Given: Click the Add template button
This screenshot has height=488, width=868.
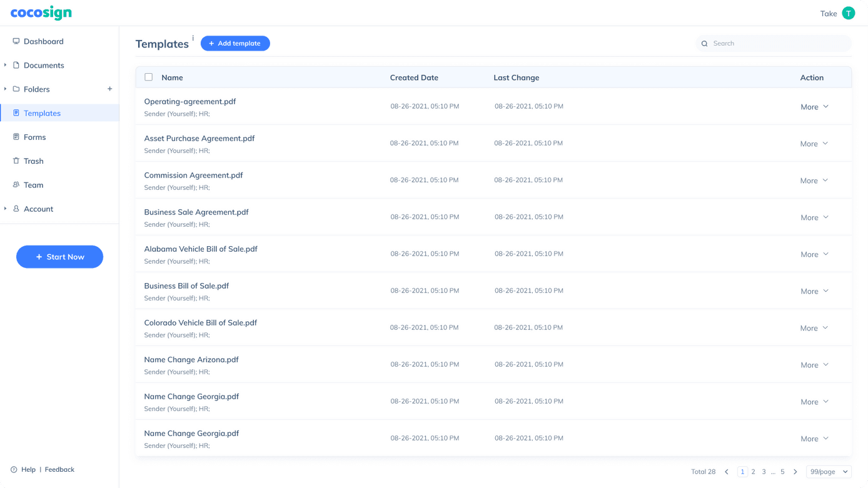Looking at the screenshot, I should point(235,43).
